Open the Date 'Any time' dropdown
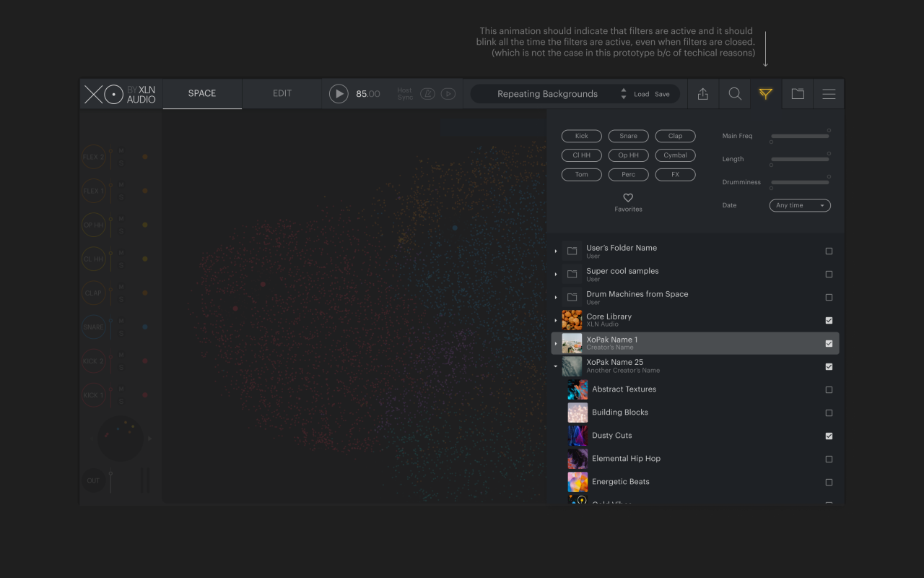The image size is (924, 578). (800, 206)
